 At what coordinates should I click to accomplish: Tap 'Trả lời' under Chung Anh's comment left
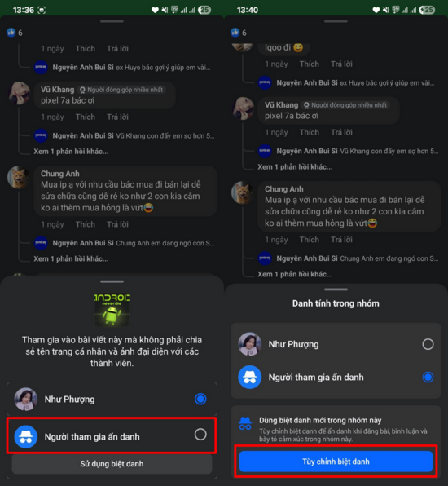pyautogui.click(x=117, y=224)
